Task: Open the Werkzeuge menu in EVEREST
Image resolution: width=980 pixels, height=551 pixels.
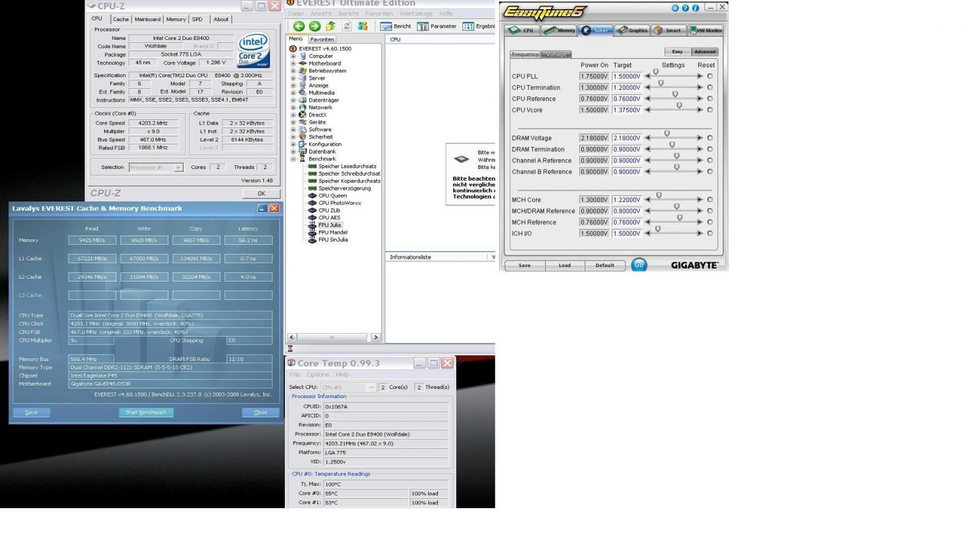Action: pyautogui.click(x=416, y=13)
